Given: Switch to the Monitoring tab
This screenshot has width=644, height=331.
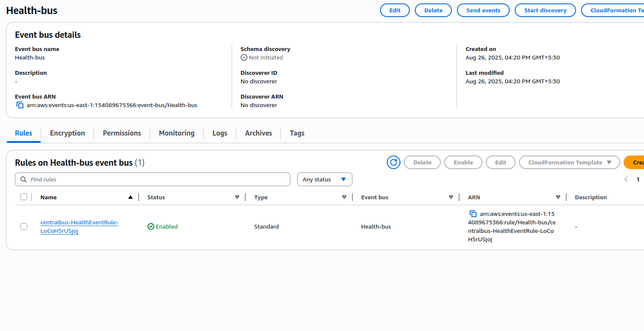Looking at the screenshot, I should [176, 133].
